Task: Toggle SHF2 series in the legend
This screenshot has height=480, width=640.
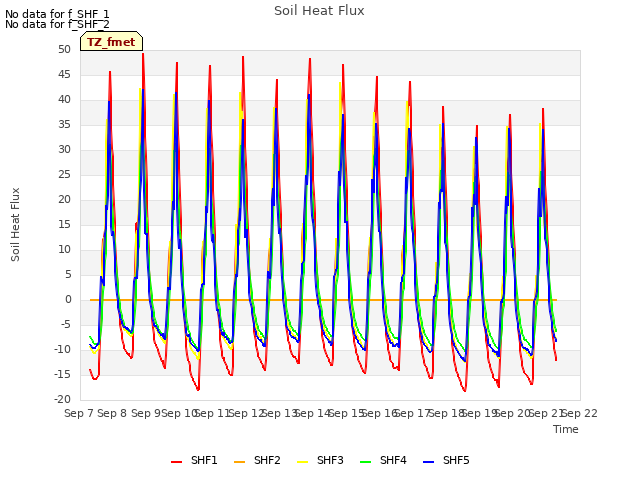Action: pos(257,460)
